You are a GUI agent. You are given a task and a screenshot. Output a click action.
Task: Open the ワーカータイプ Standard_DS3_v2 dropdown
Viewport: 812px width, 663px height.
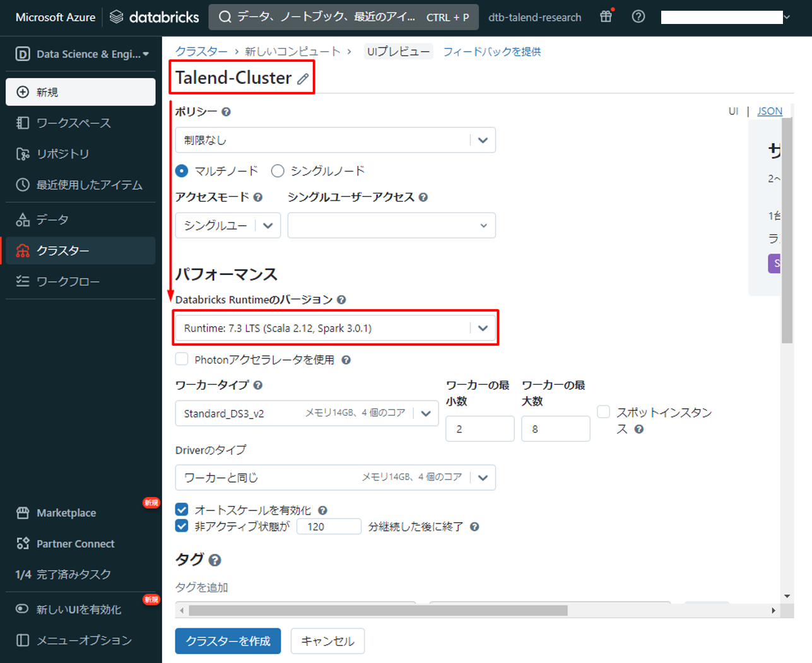click(307, 413)
